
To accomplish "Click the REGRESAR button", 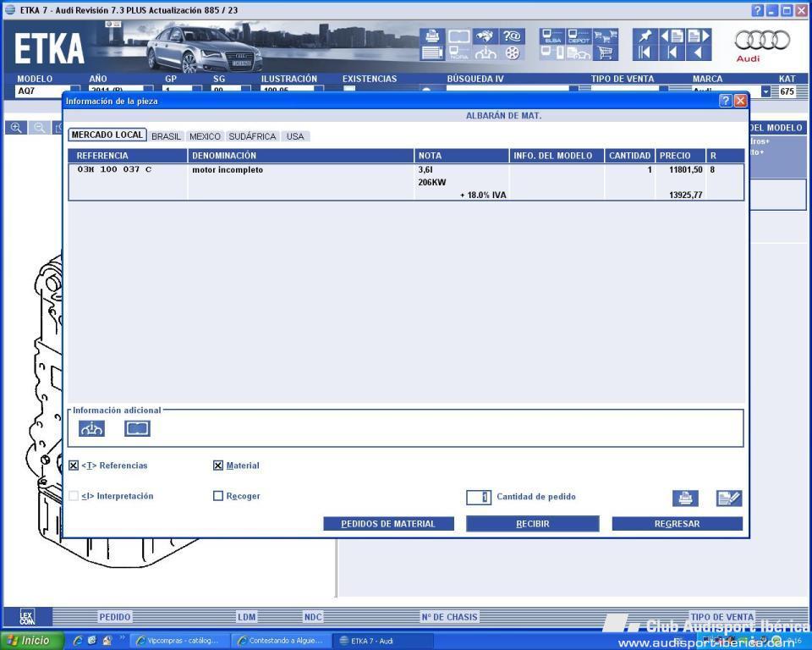I will point(678,524).
